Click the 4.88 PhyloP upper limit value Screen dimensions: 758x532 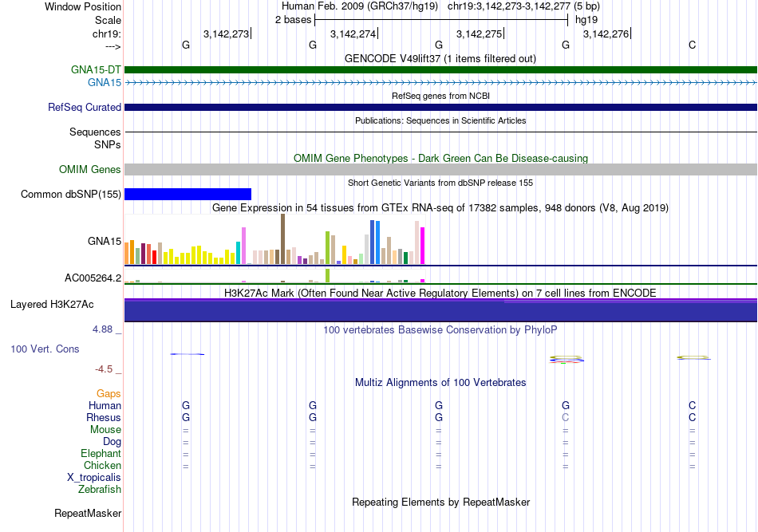click(x=102, y=329)
